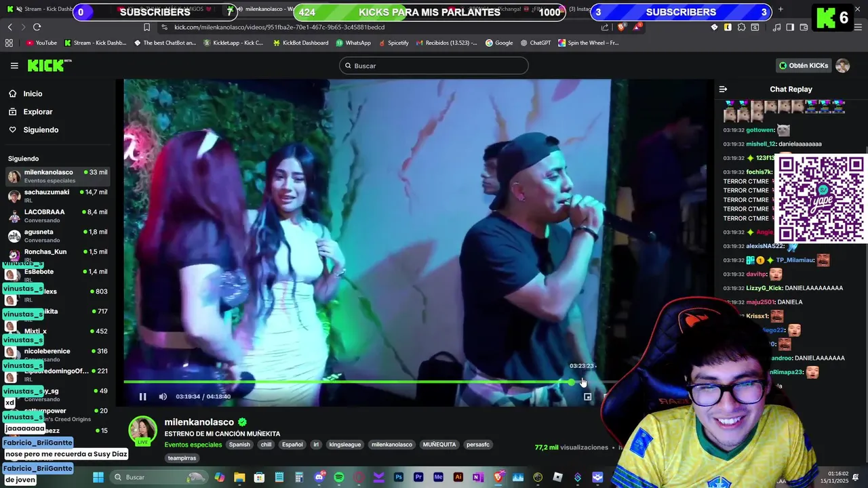Open Brave main menu icon

click(858, 27)
